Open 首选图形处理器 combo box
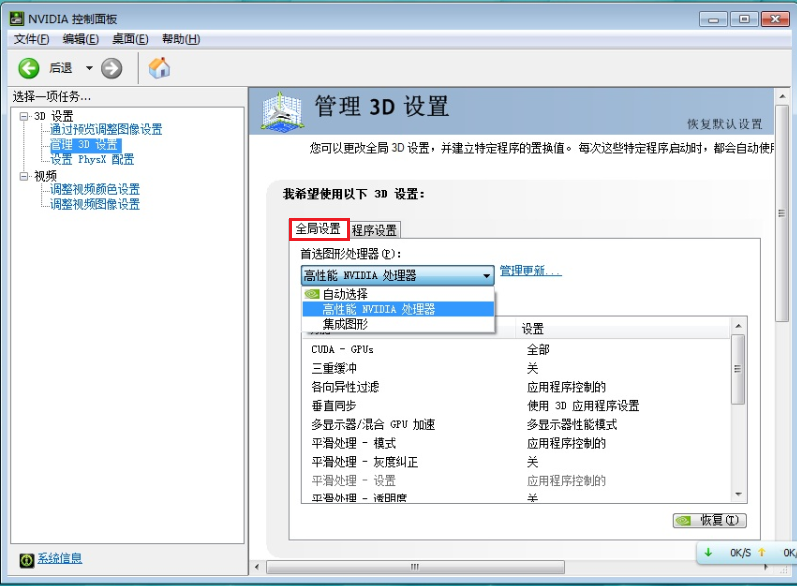This screenshot has height=586, width=797. tap(397, 275)
